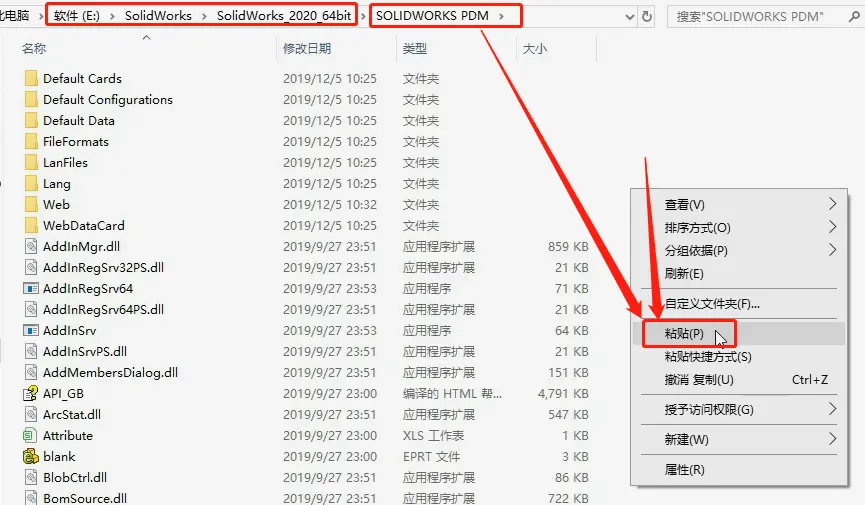Go to SolidWorks_2020_64bit in breadcrumb

coord(284,16)
